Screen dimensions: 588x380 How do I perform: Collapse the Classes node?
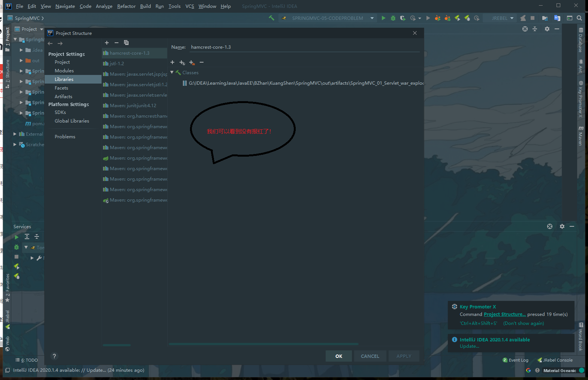[x=172, y=72]
